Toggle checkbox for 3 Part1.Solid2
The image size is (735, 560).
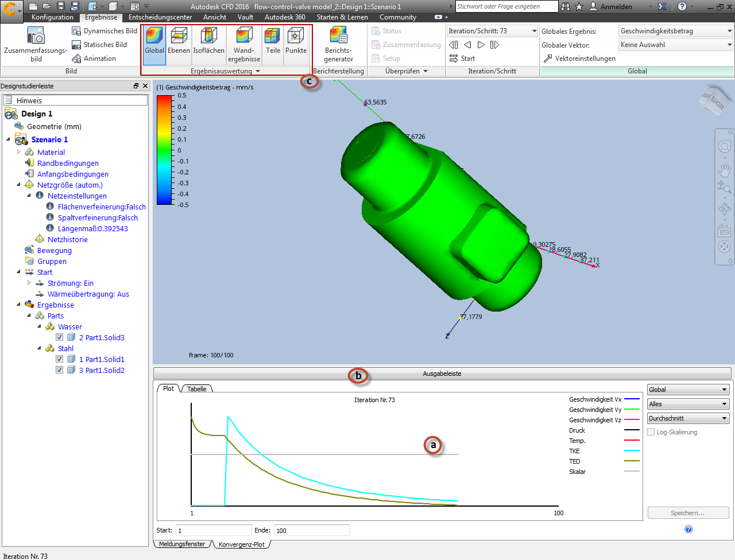coord(59,370)
